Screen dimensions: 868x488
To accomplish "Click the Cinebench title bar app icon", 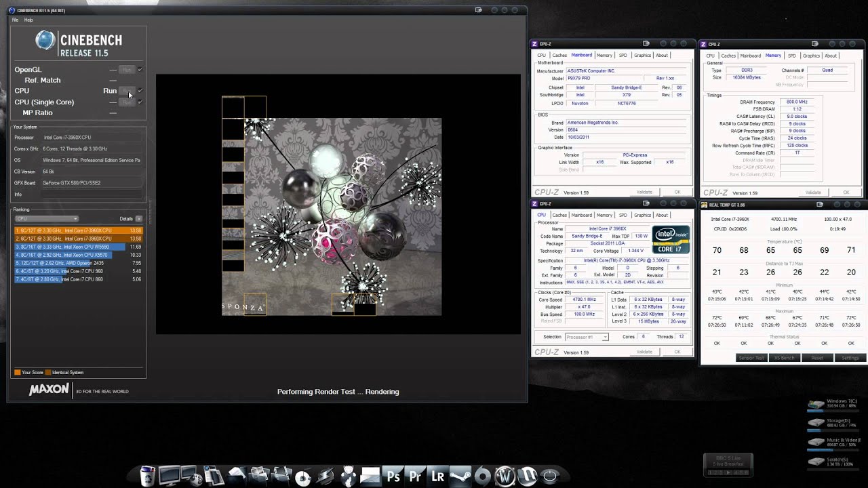I will 12,10.
